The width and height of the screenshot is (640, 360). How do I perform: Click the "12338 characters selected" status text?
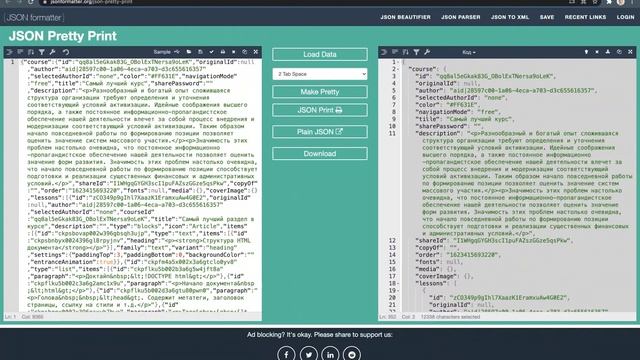(450, 317)
